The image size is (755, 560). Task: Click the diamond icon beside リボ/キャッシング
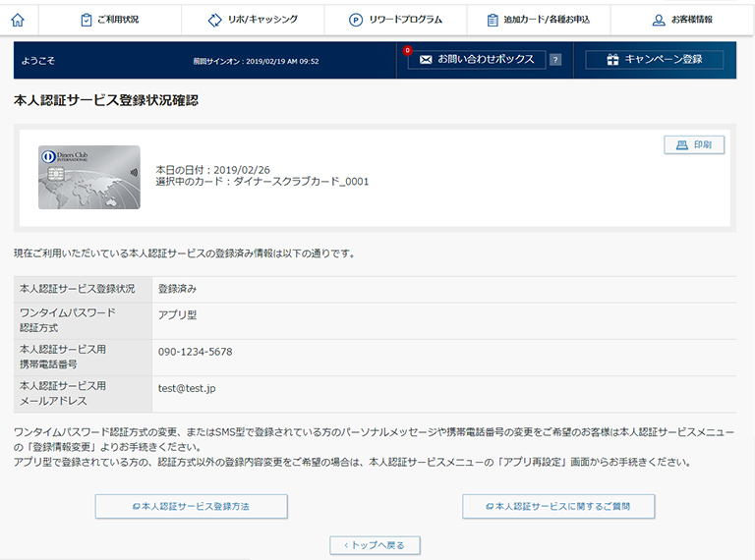tap(215, 20)
